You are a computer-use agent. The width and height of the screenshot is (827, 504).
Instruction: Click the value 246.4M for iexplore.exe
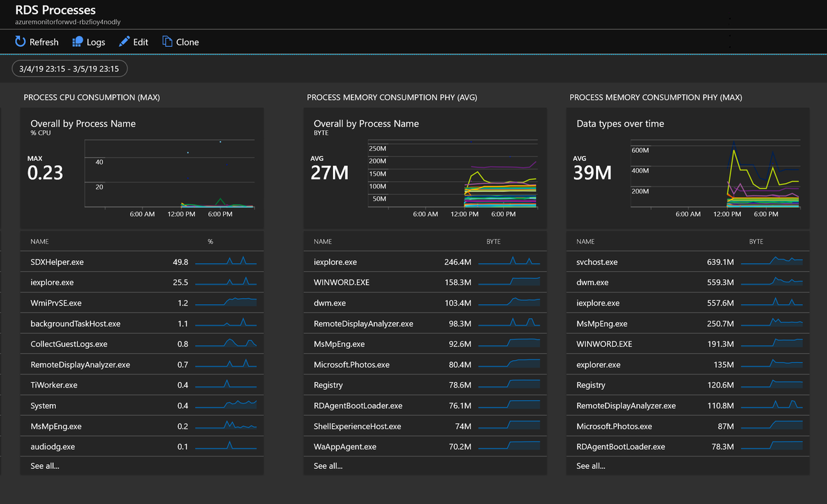coord(458,262)
